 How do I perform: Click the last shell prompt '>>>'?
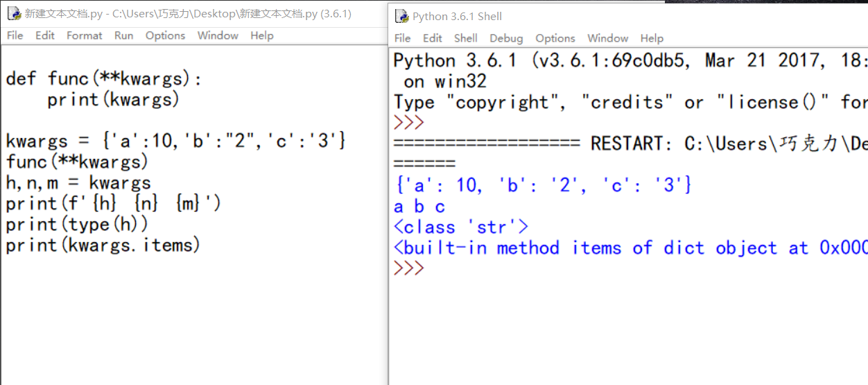(408, 268)
